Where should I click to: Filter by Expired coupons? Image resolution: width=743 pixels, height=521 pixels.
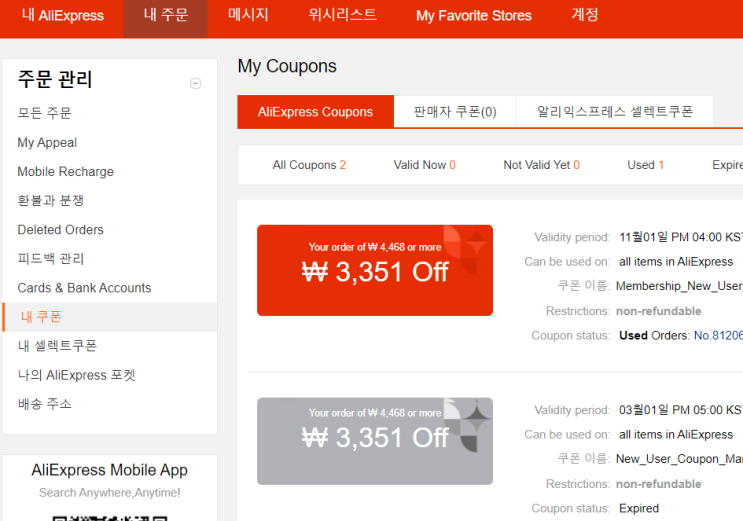727,165
